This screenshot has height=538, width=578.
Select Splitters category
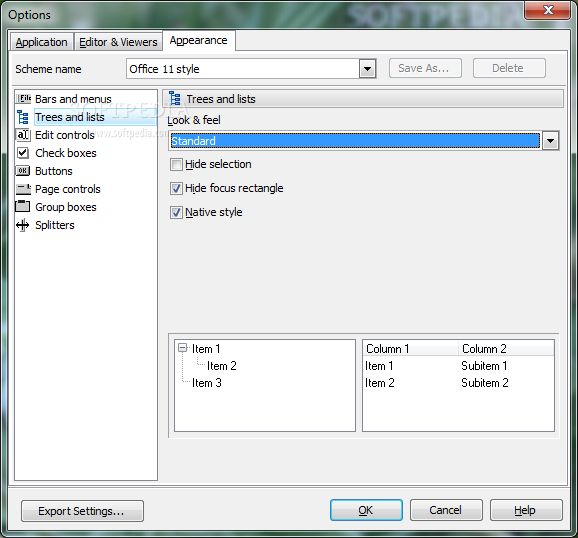click(x=55, y=225)
